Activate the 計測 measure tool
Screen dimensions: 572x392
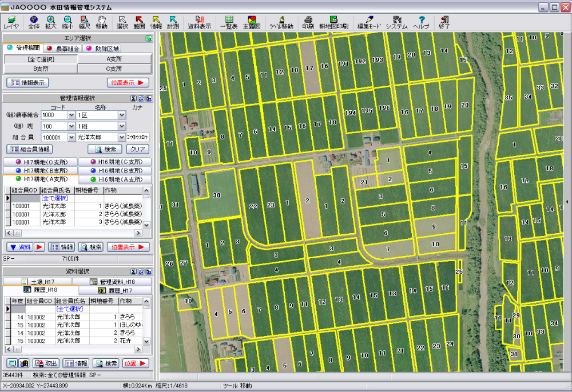173,22
